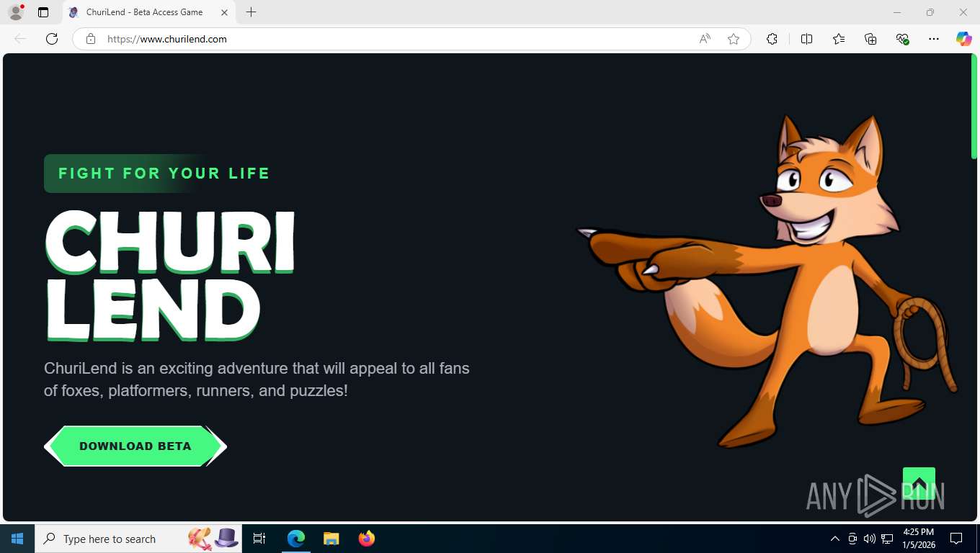Click the page vertical scrollbar thumb
Image resolution: width=980 pixels, height=553 pixels.
coord(974,107)
